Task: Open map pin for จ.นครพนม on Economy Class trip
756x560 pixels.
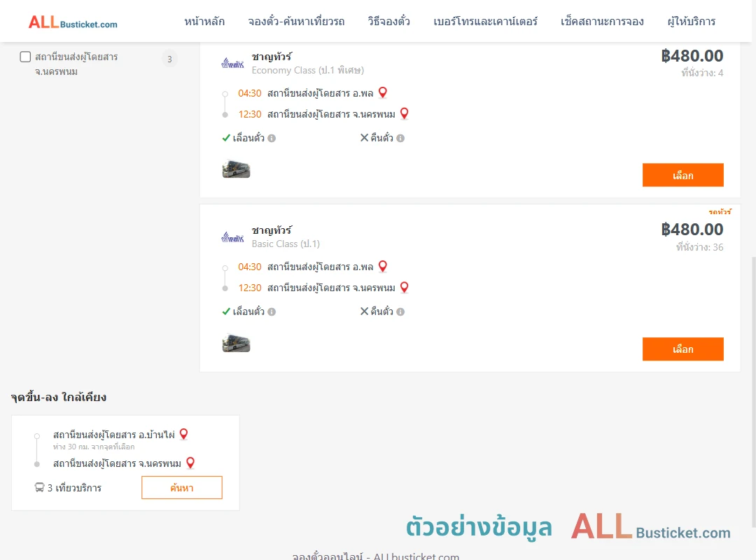Action: coord(405,114)
